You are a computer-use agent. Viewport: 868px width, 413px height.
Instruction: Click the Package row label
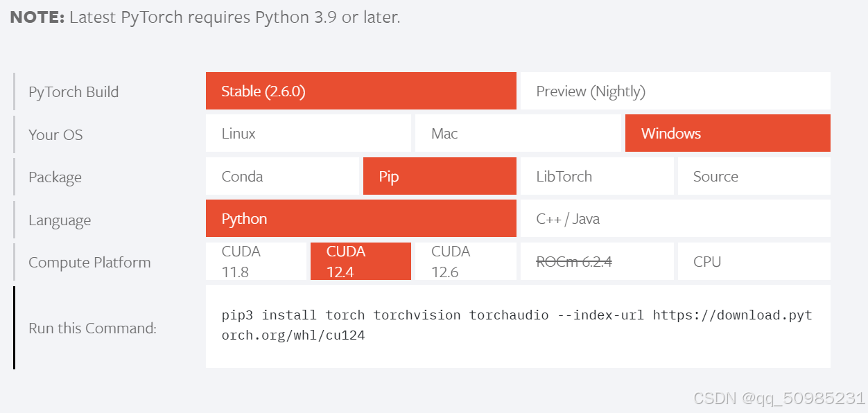click(x=55, y=177)
